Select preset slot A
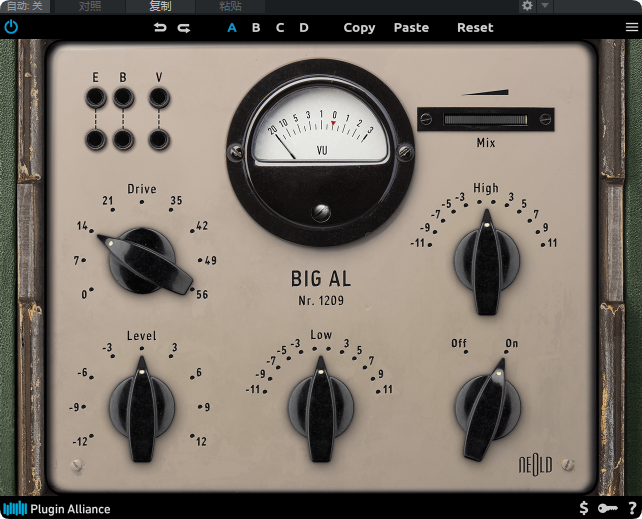The image size is (642, 519). [x=232, y=27]
